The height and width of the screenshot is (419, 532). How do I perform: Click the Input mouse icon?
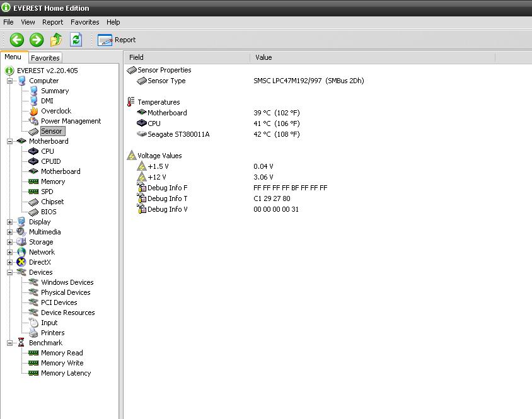[33, 323]
